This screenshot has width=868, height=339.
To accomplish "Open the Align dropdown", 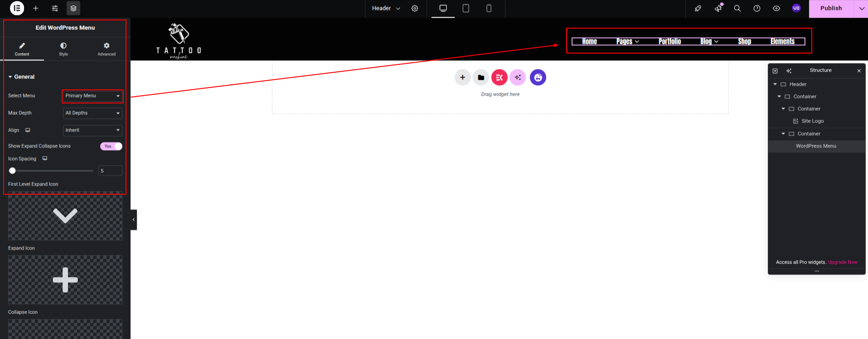I will click(x=92, y=130).
